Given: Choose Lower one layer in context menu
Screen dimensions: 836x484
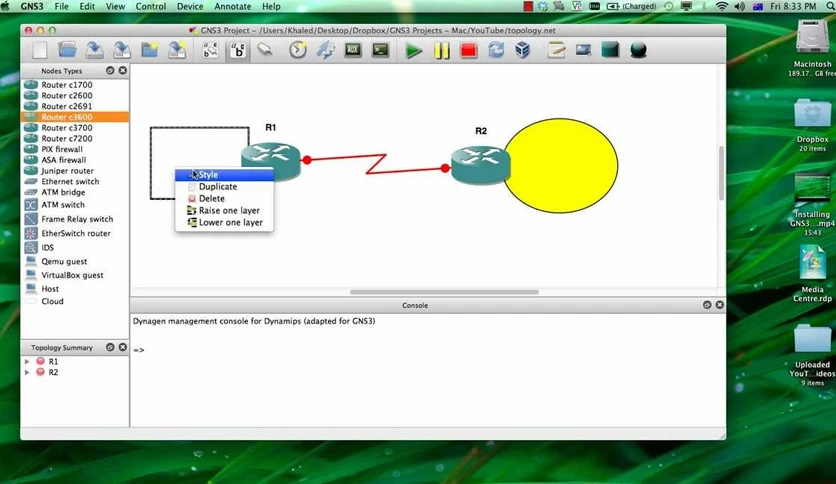Looking at the screenshot, I should (224, 222).
